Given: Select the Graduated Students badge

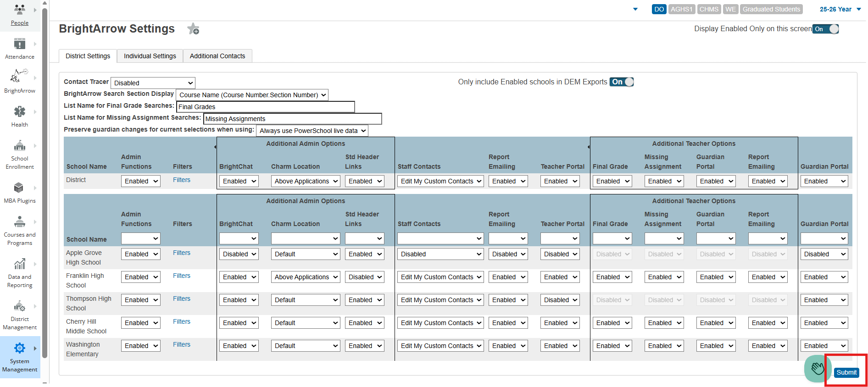Looking at the screenshot, I should [x=772, y=9].
